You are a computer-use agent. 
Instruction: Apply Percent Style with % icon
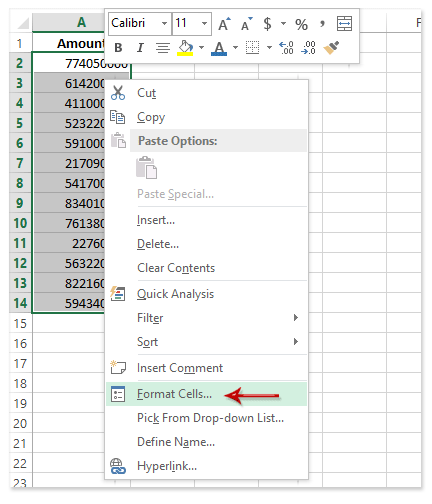coord(301,24)
